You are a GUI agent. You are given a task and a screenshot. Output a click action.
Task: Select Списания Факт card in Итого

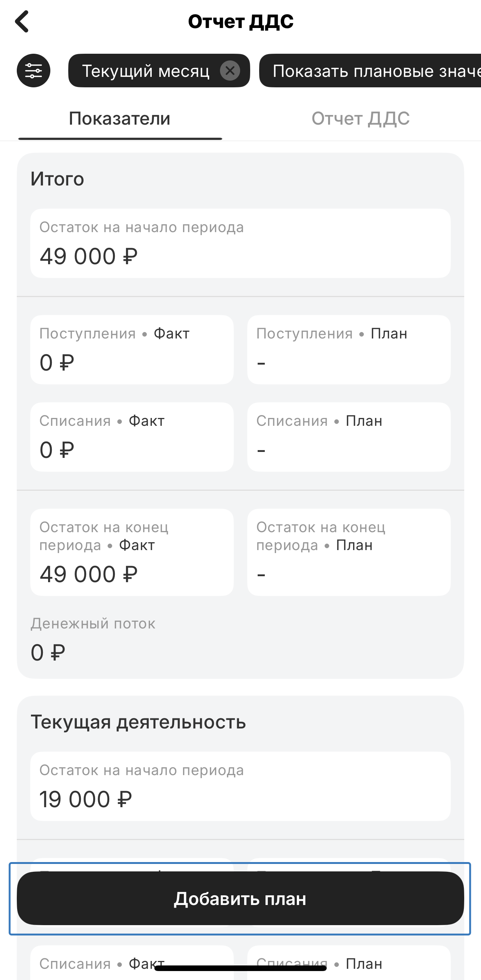[x=132, y=437]
